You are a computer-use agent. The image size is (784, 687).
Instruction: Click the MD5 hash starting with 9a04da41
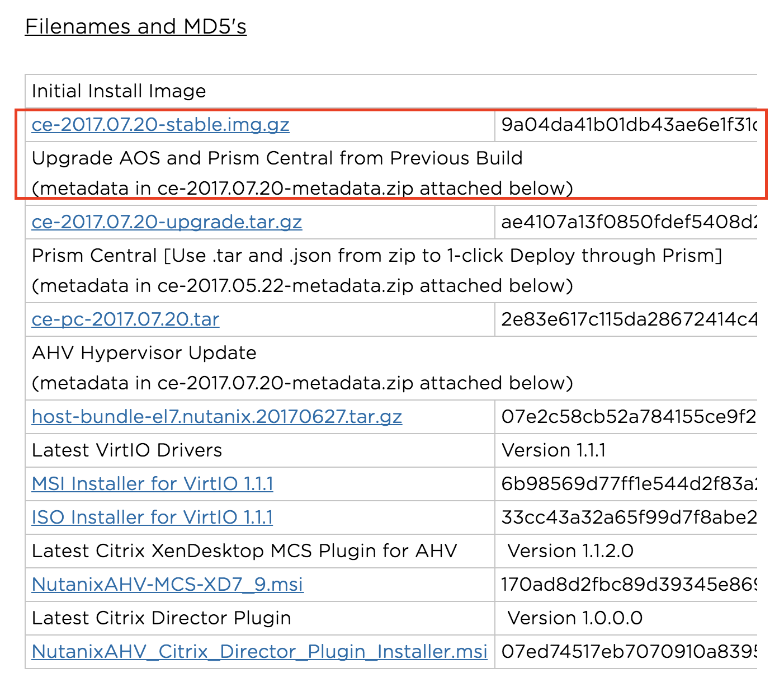pos(629,124)
